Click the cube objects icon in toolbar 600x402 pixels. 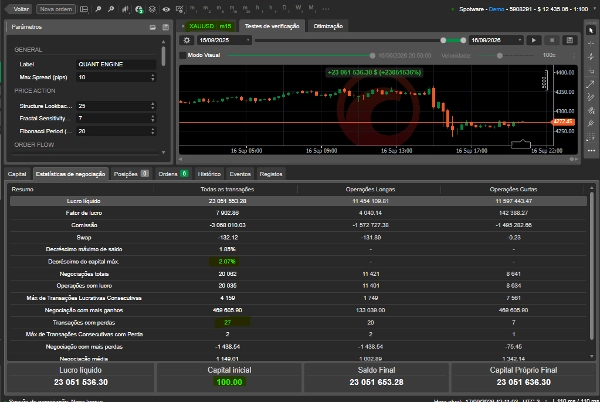(x=152, y=9)
